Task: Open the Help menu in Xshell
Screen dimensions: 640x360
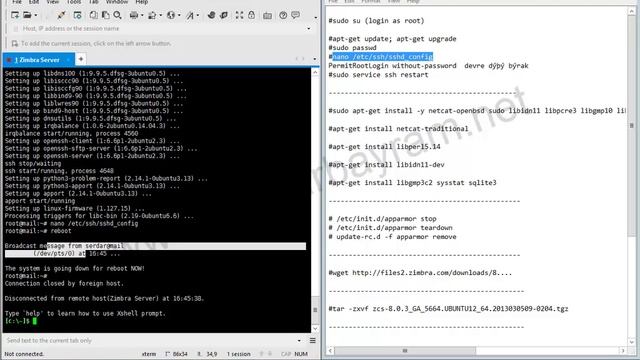Action: point(142,2)
